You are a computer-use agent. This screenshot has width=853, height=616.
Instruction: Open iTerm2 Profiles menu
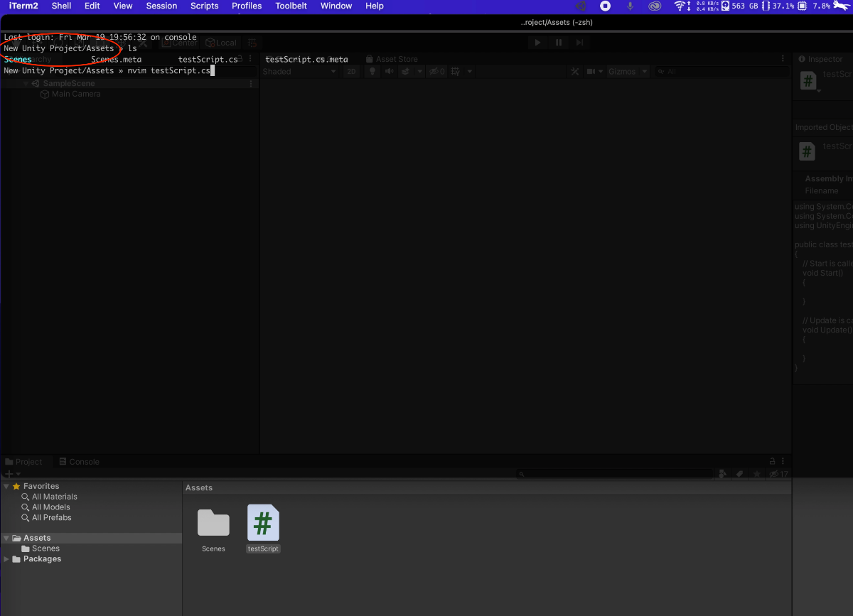247,6
